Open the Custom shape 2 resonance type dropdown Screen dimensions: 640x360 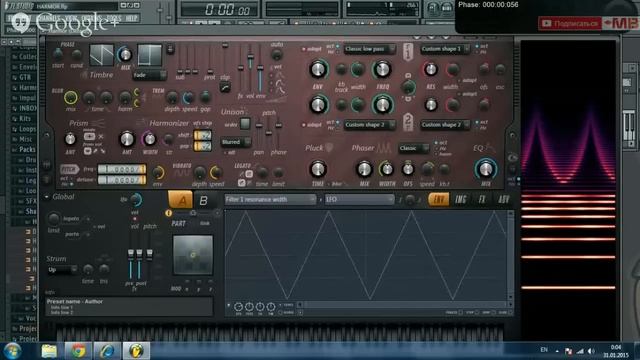tap(444, 125)
